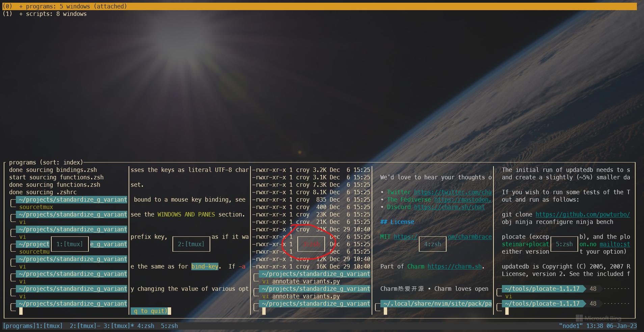Click the 48 jobs badge beside the plocate path
The width and height of the screenshot is (644, 332).
pos(594,289)
